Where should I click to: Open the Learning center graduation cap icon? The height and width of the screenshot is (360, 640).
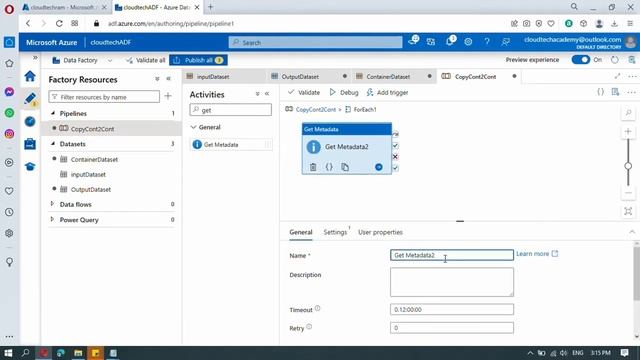[30, 167]
